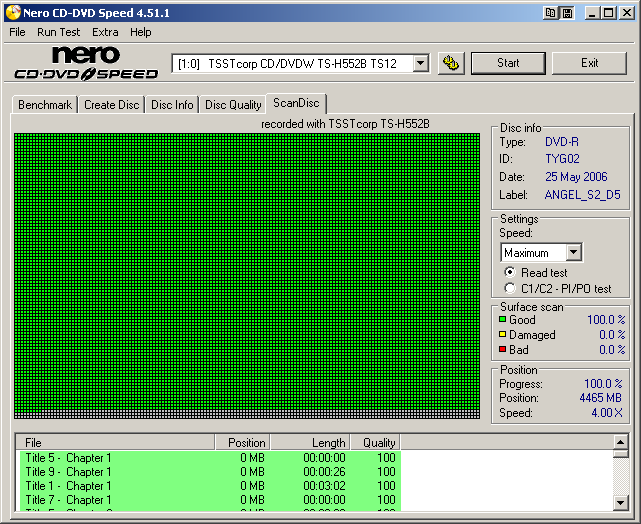Click the disc ID TYG02
The height and width of the screenshot is (524, 641).
(562, 159)
